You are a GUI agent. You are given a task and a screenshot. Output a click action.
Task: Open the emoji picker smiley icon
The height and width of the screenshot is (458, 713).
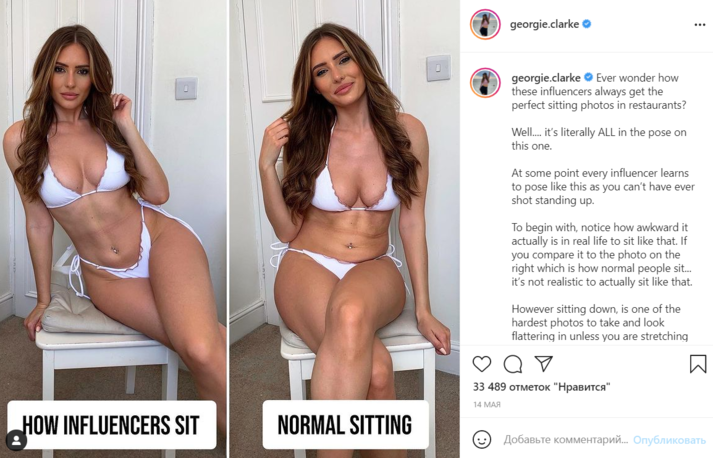point(482,439)
